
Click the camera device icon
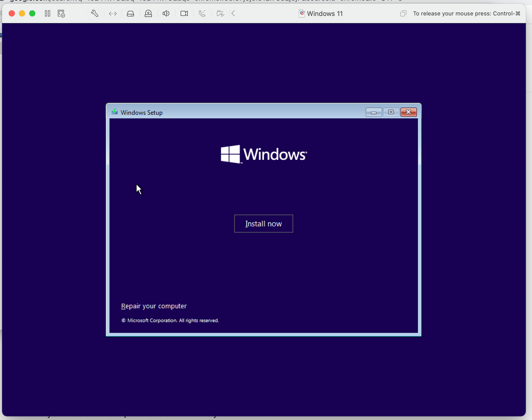(x=184, y=13)
